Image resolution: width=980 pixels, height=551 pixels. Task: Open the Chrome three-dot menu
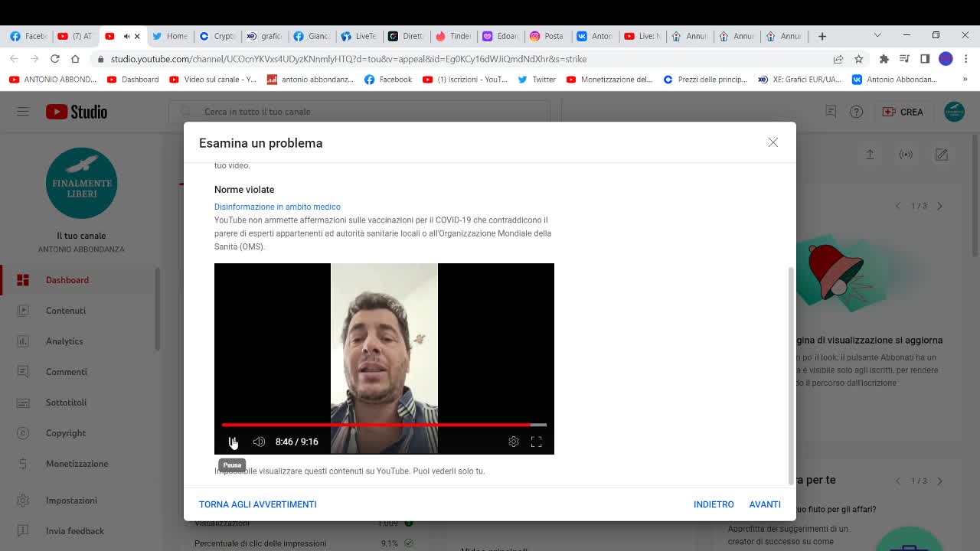[966, 59]
